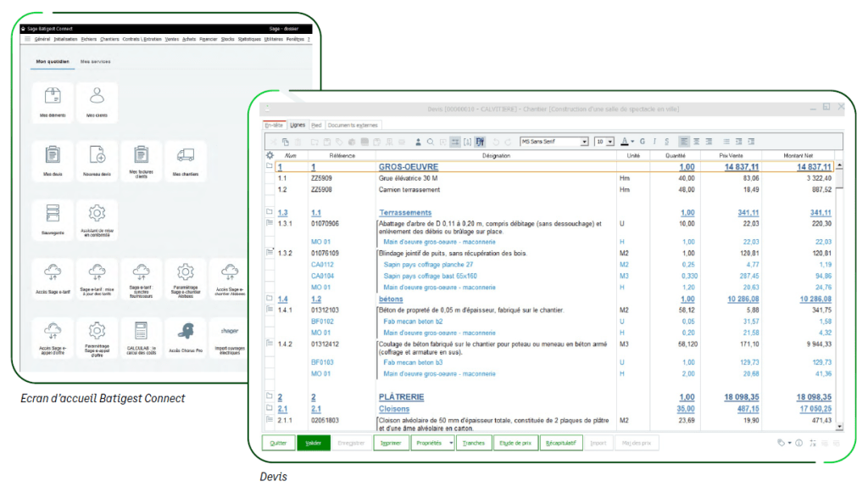Click the undo arrow in Devis toolbar
Screen dimensions: 868x487
[496, 142]
